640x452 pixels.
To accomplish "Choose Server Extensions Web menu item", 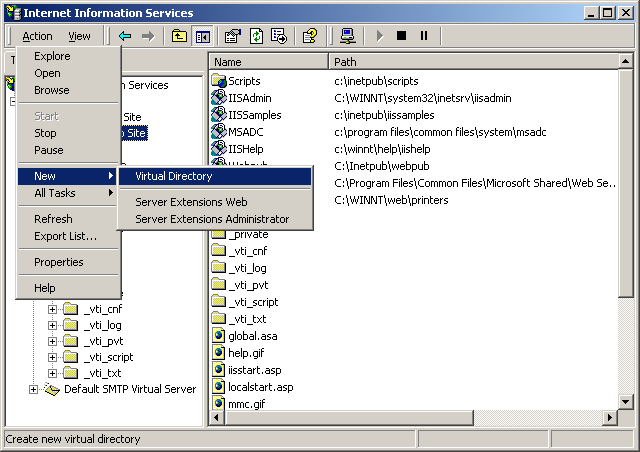I will [215, 202].
